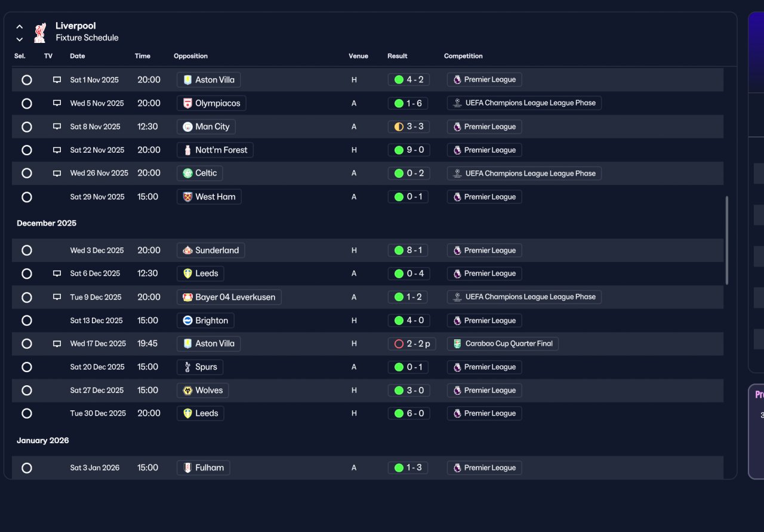Viewport: 764px width, 532px height.
Task: Select the Wolves fixture radio button
Action: pos(27,390)
